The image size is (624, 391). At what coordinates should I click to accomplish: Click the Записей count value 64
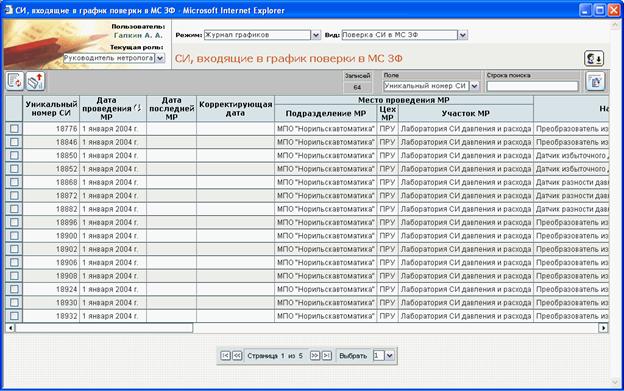coord(357,87)
